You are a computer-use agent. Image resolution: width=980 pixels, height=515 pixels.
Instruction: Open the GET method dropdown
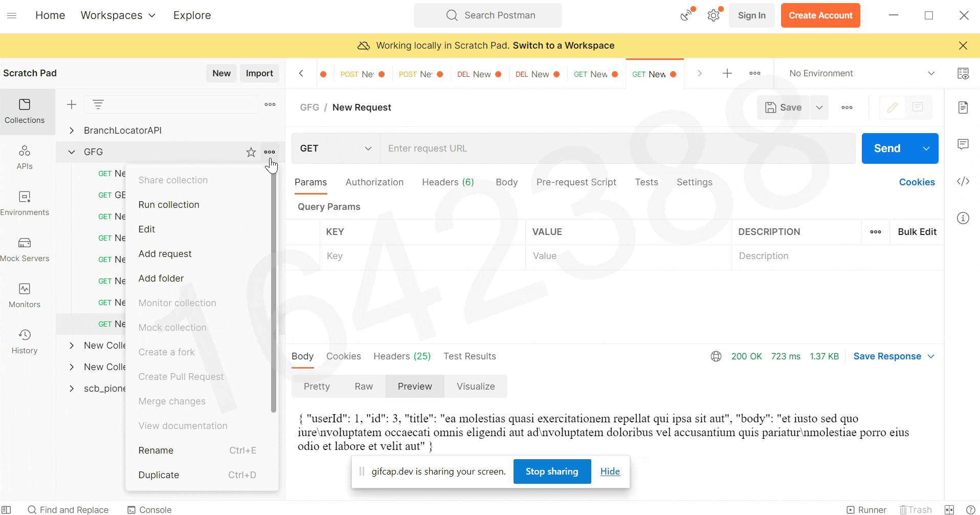click(336, 148)
